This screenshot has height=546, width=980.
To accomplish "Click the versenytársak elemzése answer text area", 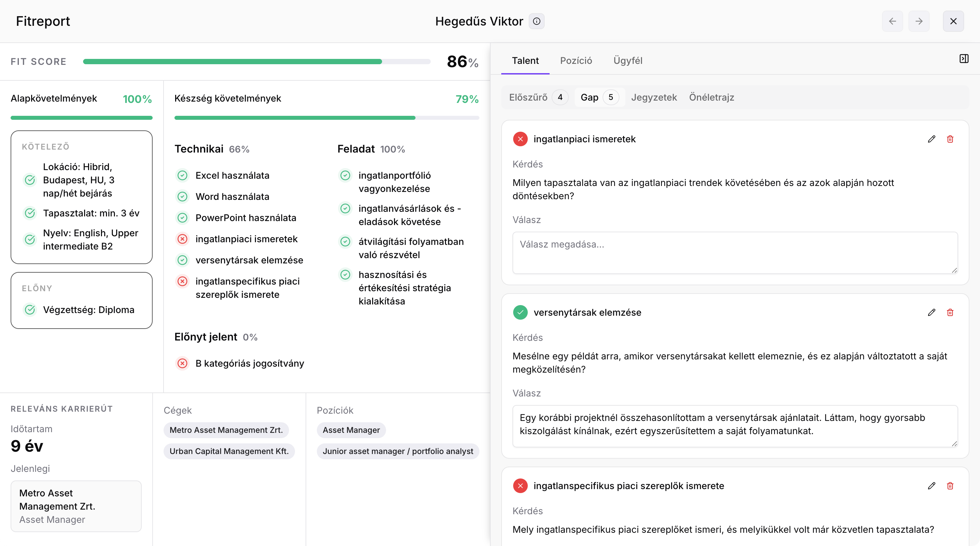I will (x=735, y=426).
